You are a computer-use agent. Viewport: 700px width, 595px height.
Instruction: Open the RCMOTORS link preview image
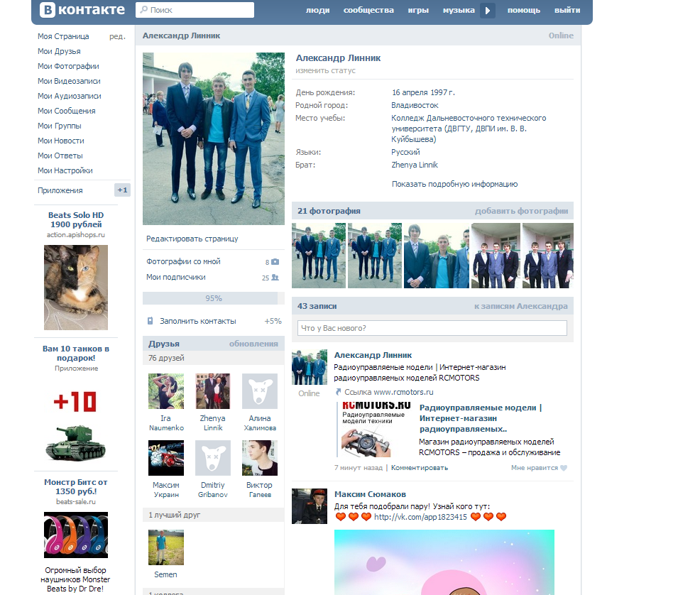(x=375, y=430)
